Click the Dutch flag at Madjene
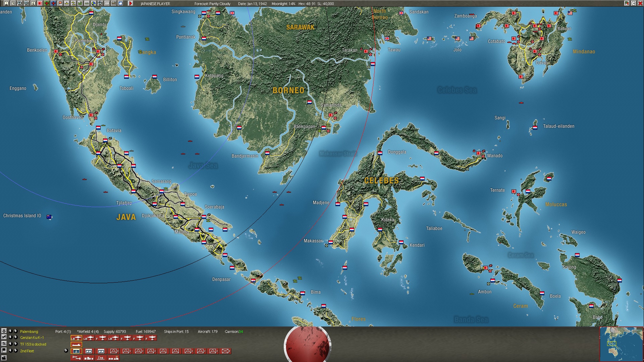The image size is (644, 362). tap(338, 204)
